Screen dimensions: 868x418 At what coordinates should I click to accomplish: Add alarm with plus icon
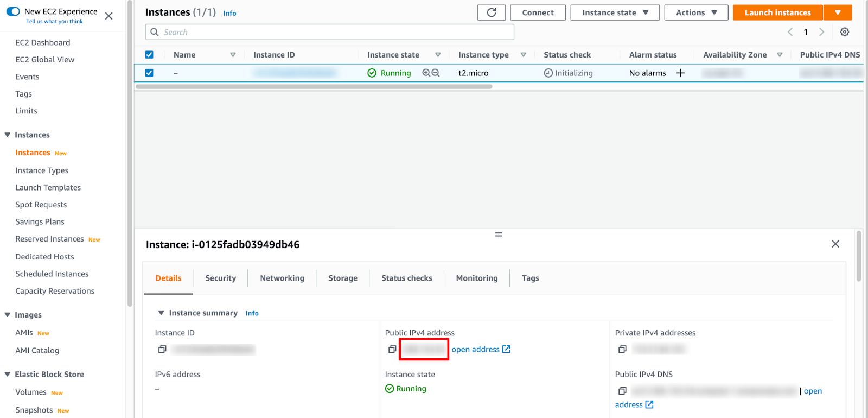point(680,73)
